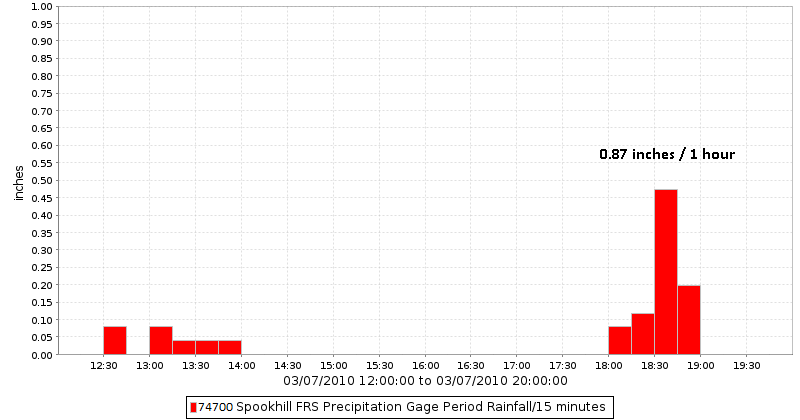This screenshot has width=800, height=420.
Task: Click the 16:30 x-axis label
Action: (x=471, y=366)
